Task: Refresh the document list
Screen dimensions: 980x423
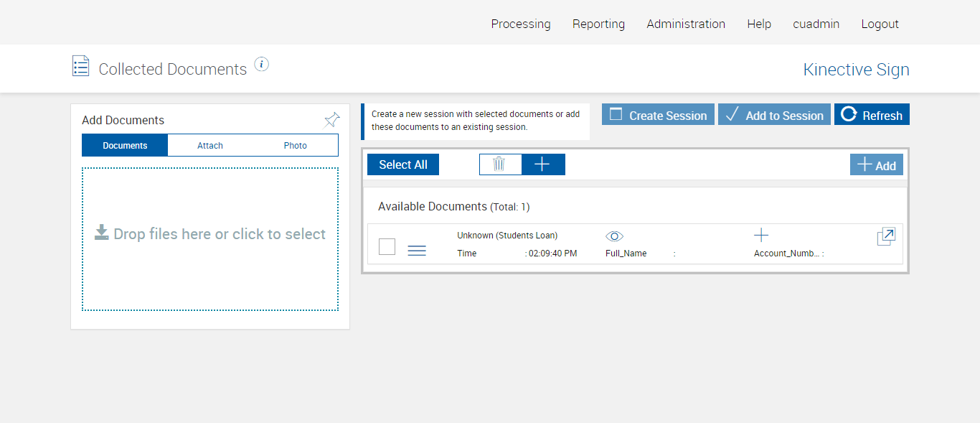Action: [x=872, y=115]
